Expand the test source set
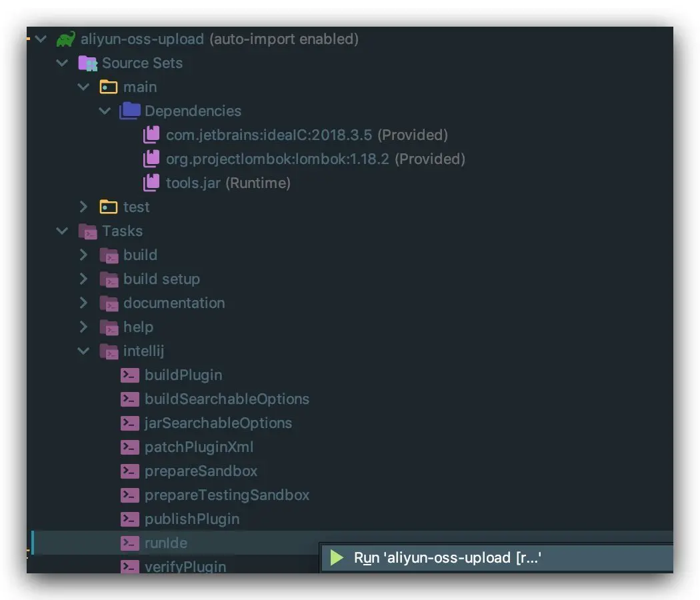This screenshot has height=600, width=700. click(x=83, y=207)
